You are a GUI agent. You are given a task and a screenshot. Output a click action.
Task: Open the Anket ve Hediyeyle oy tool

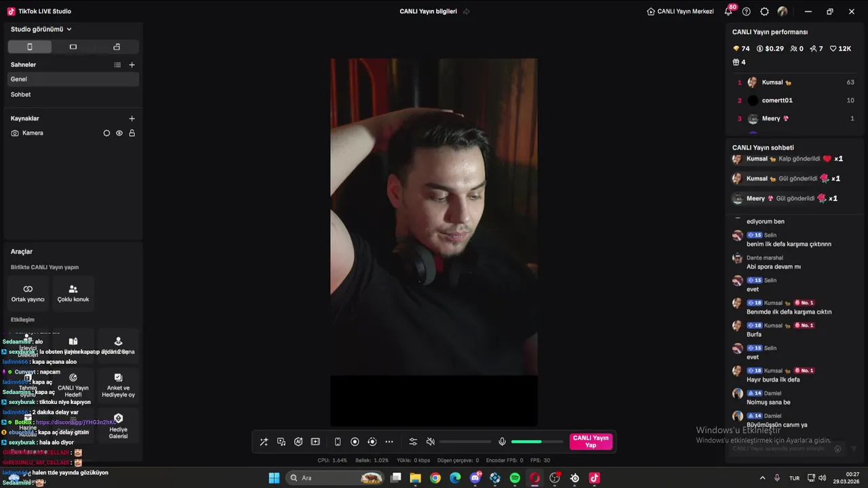(x=118, y=385)
